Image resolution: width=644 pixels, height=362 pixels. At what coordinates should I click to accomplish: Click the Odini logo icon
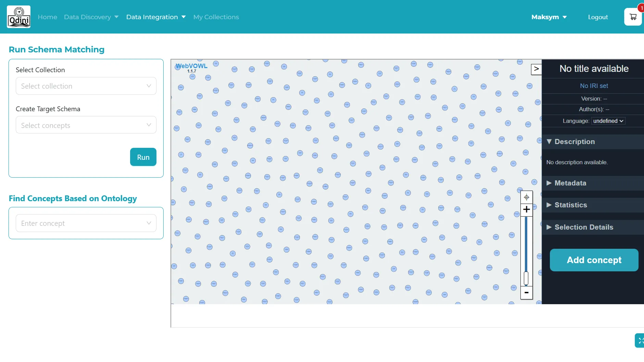[x=19, y=17]
